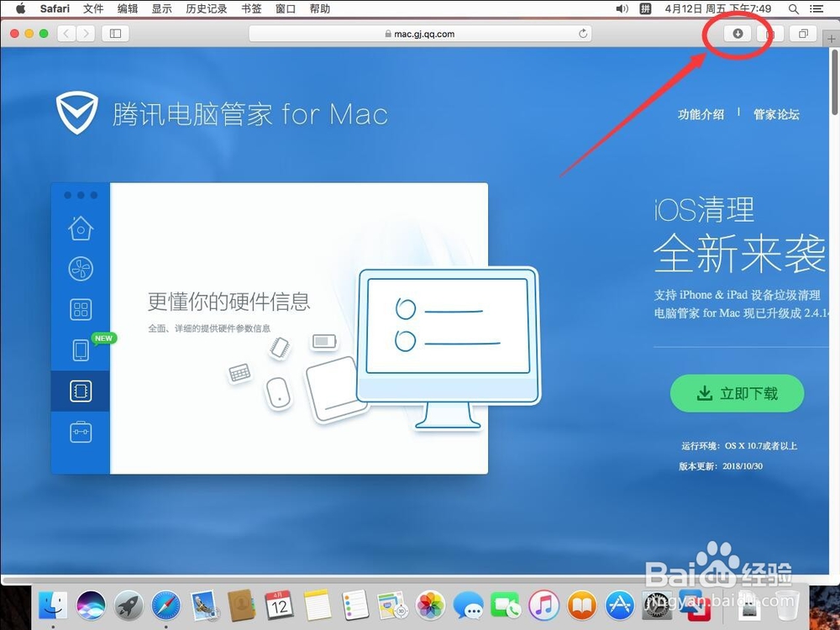This screenshot has width=840, height=630.
Task: Open Mail from the Dock
Action: pyautogui.click(x=203, y=606)
